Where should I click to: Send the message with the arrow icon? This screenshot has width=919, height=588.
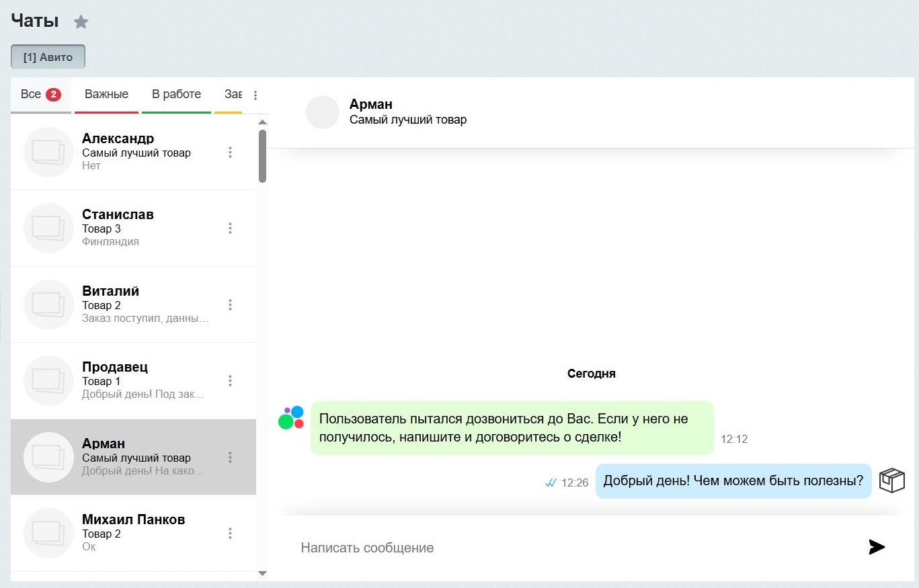[x=877, y=547]
